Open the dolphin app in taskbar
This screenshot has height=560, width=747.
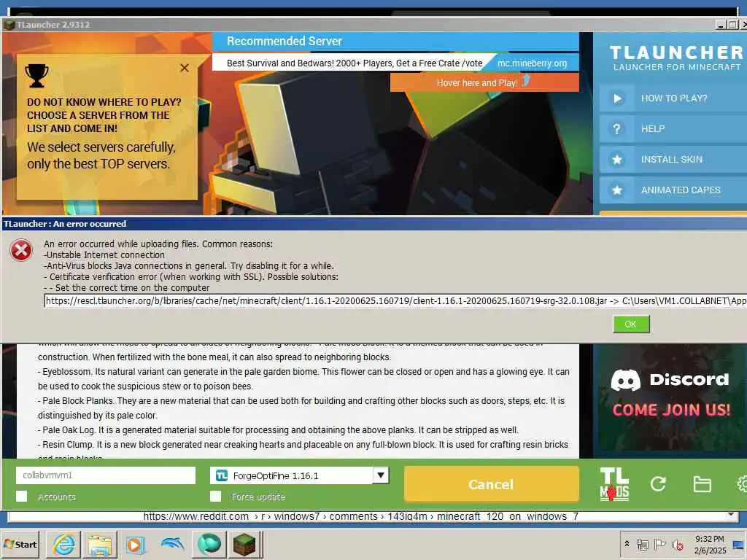point(172,544)
